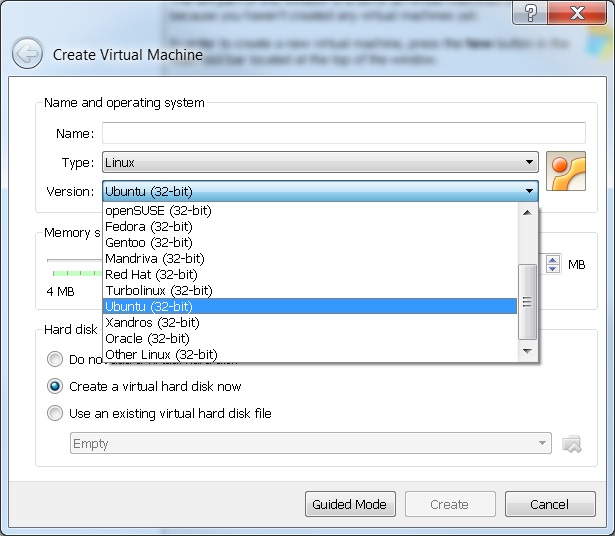Choose Other Linux (32-bit) from the list

[x=310, y=354]
